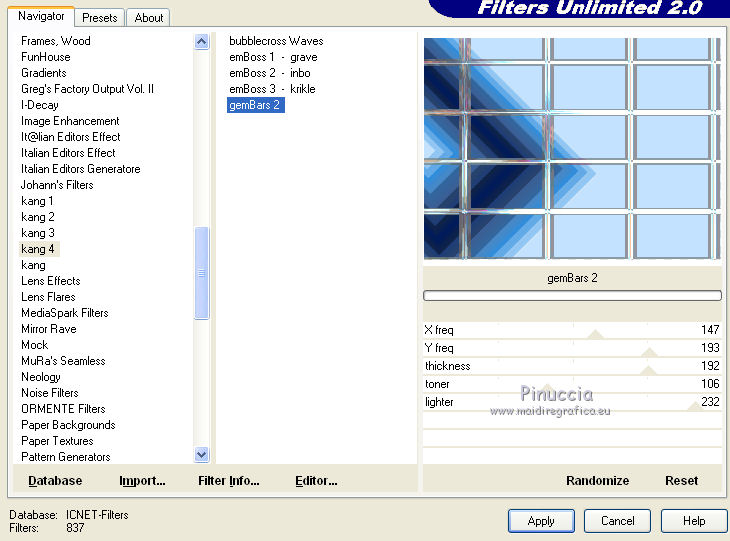Click the category list scrollbar thumb
This screenshot has width=730, height=541.
click(x=201, y=273)
